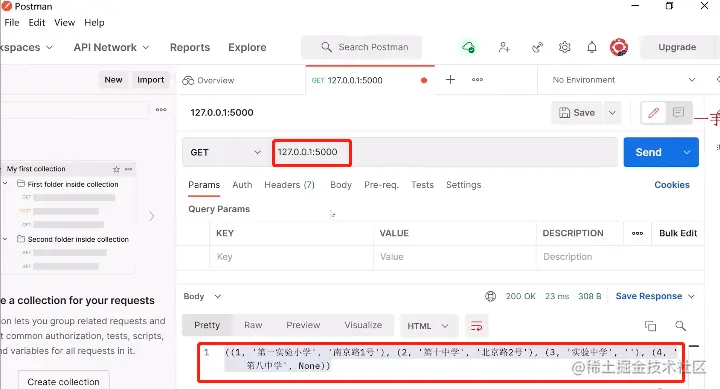Click the Cookies link

[x=672, y=185]
